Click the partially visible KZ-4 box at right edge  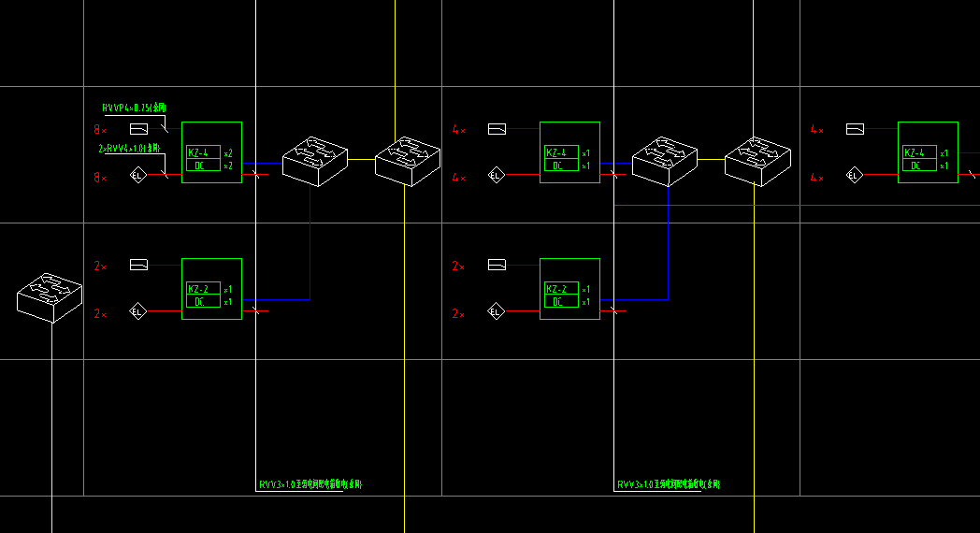point(928,151)
